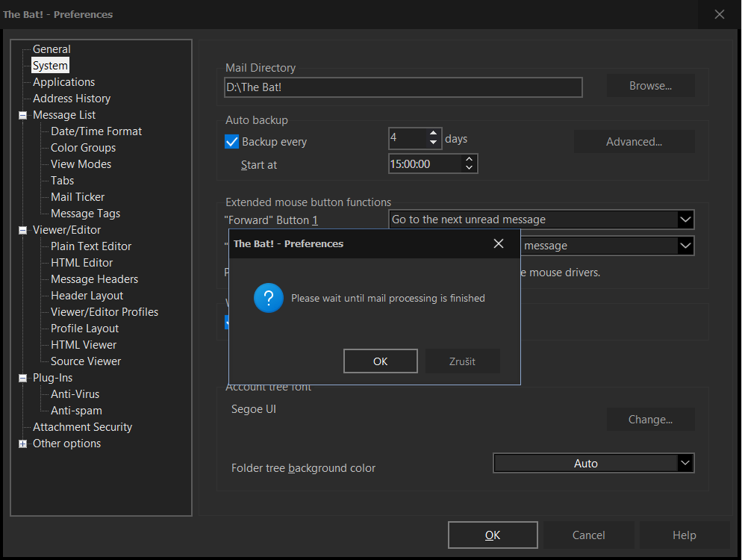This screenshot has width=742, height=560.
Task: Confirm preferences with the bottom OK button
Action: pos(493,535)
